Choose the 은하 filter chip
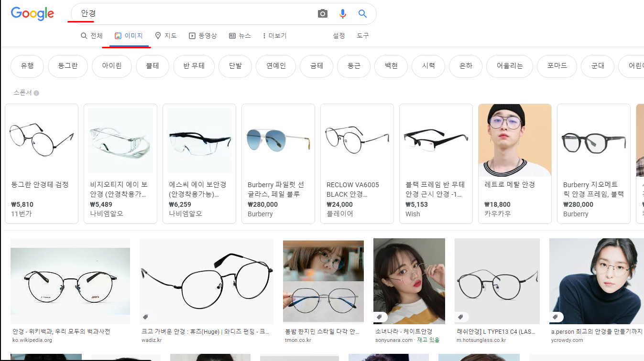Image resolution: width=644 pixels, height=361 pixels. [466, 66]
